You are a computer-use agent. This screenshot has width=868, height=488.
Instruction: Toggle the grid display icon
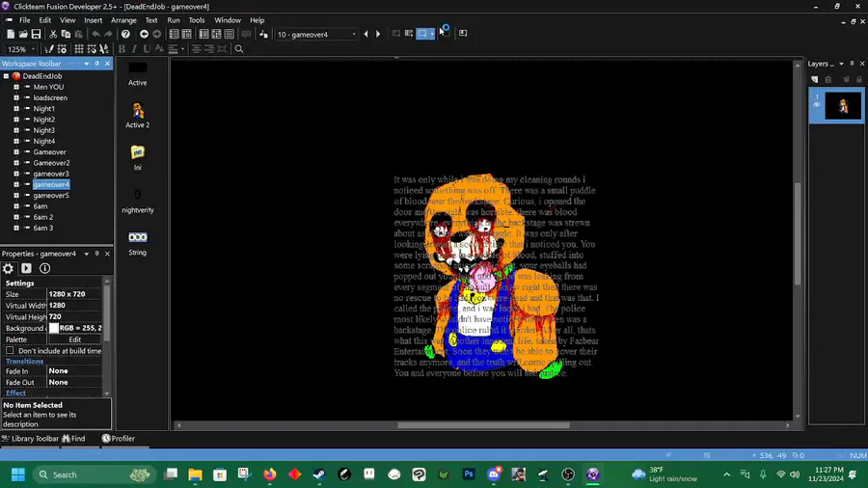(x=79, y=49)
